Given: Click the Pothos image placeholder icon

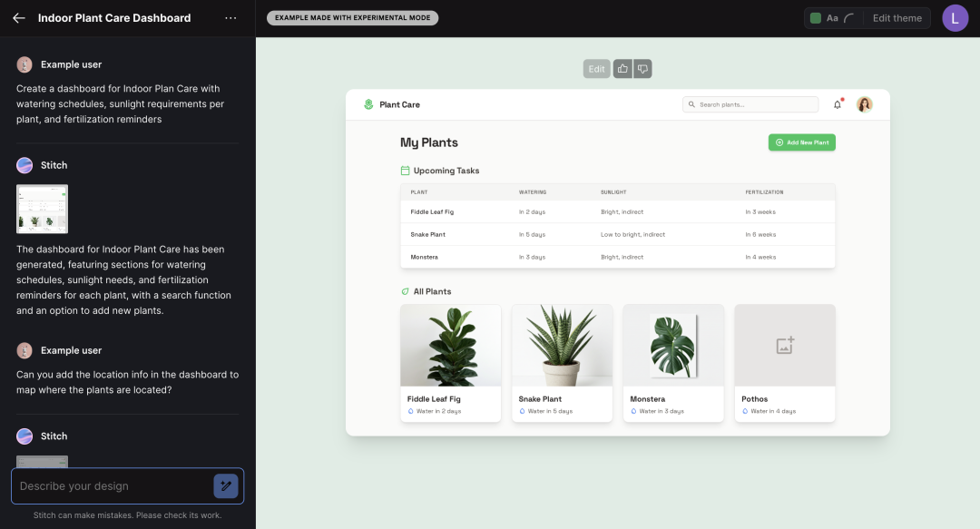Looking at the screenshot, I should point(785,345).
